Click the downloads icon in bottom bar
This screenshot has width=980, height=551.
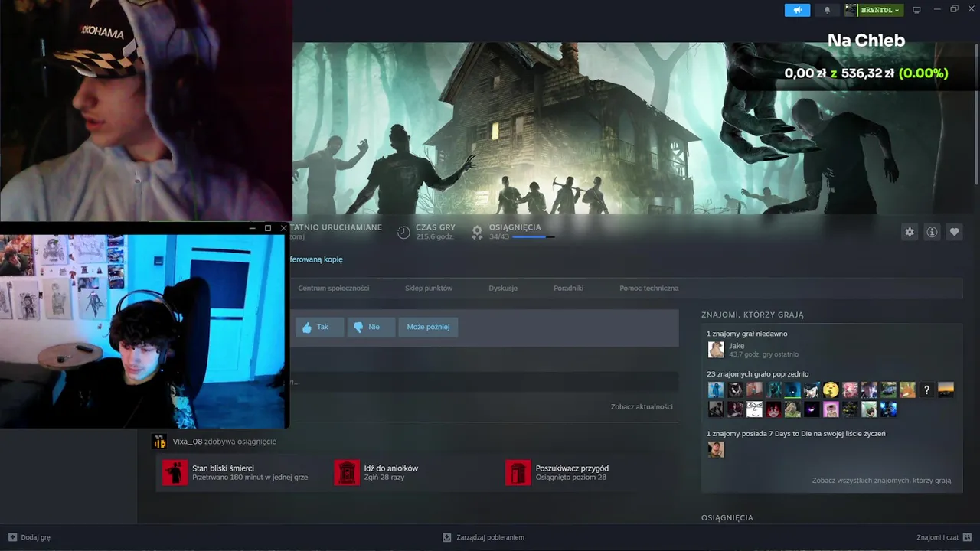tap(447, 537)
